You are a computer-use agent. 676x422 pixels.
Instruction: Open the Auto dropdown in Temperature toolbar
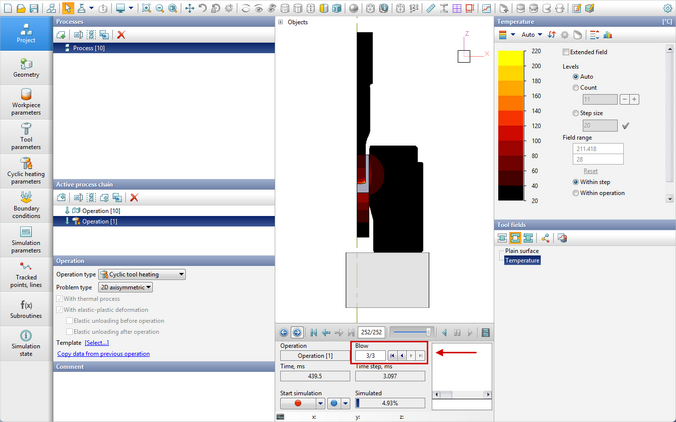[x=538, y=34]
